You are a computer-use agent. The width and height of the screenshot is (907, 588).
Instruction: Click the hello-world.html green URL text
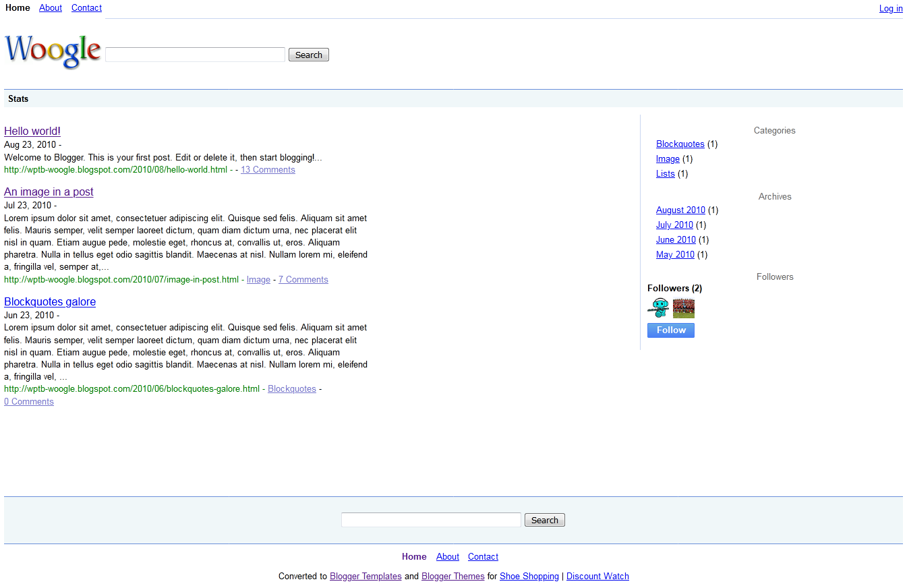click(x=115, y=170)
